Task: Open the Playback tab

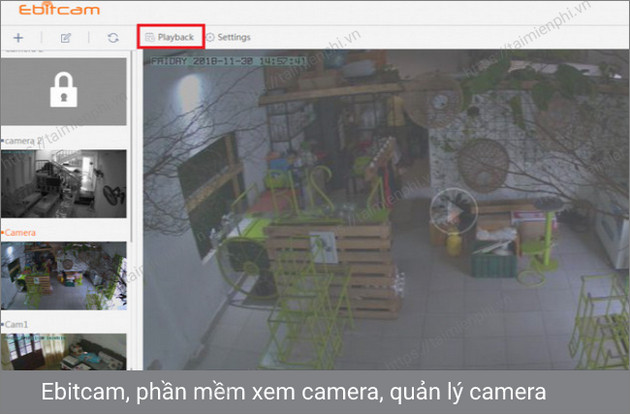Action: pyautogui.click(x=170, y=37)
